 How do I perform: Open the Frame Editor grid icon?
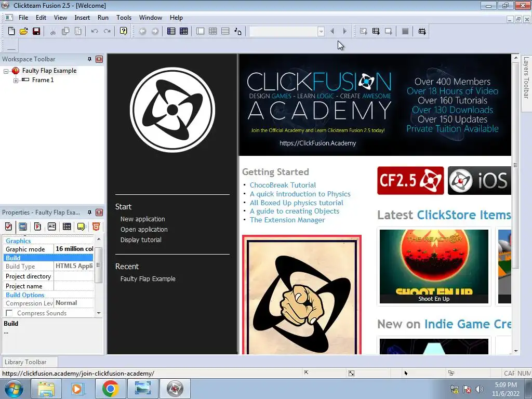point(184,31)
